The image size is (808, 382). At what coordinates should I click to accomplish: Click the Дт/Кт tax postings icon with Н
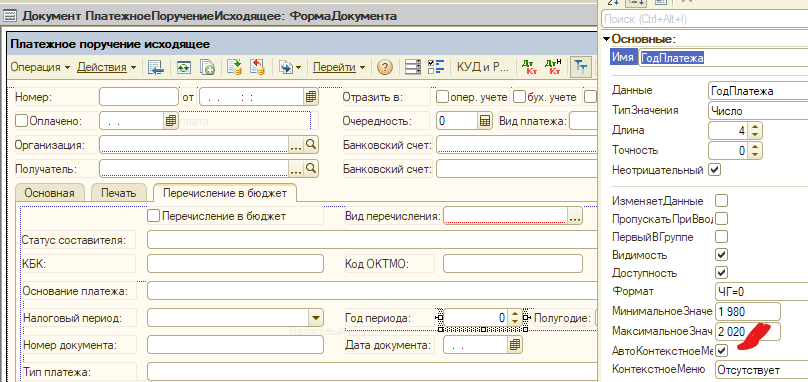pyautogui.click(x=553, y=67)
